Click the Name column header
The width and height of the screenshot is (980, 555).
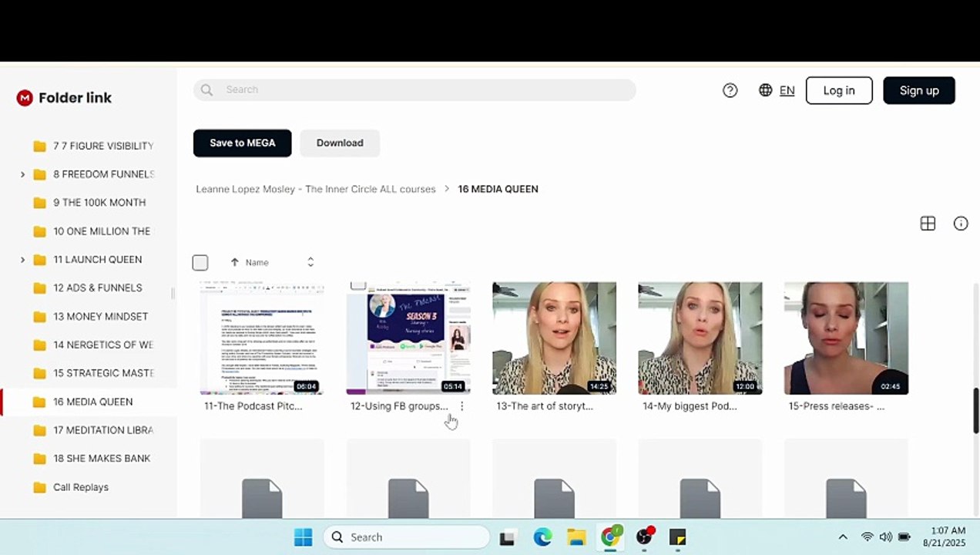pos(257,263)
